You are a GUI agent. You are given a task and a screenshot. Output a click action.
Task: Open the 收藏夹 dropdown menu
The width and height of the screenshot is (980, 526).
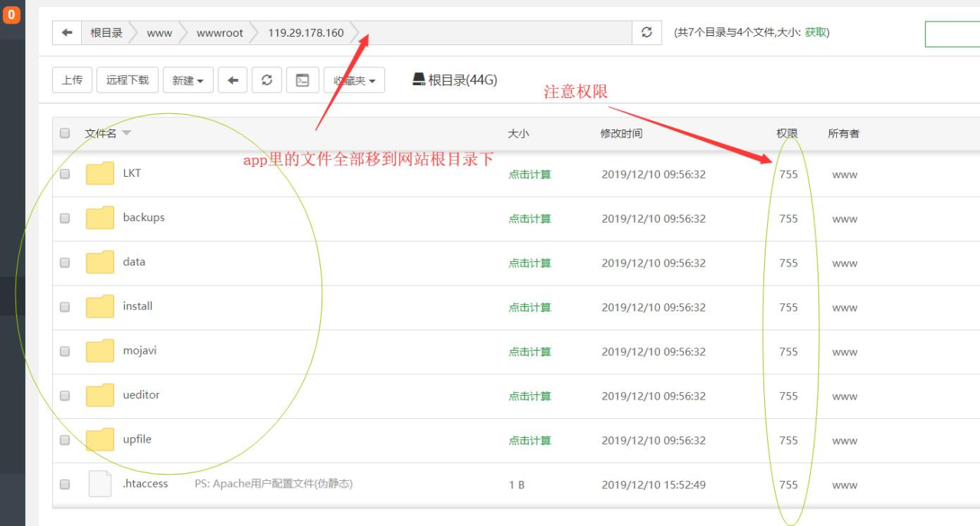click(354, 80)
